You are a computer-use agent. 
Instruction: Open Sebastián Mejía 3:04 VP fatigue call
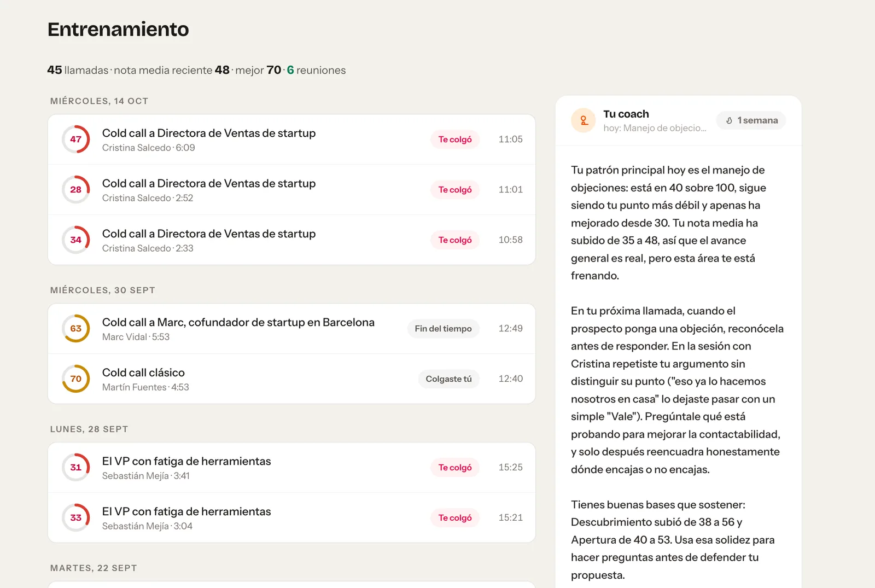[291, 518]
